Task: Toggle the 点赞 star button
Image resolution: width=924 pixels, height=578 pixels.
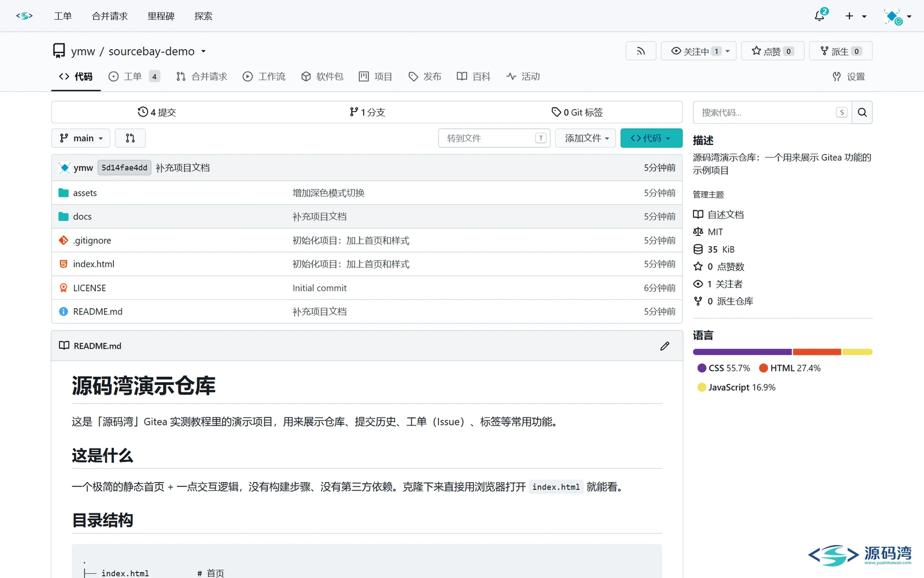Action: point(773,51)
